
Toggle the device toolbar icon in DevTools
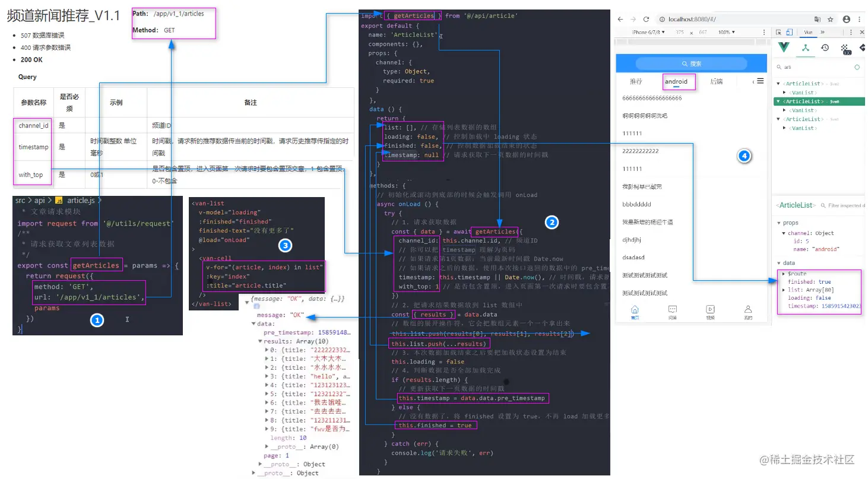click(x=790, y=32)
